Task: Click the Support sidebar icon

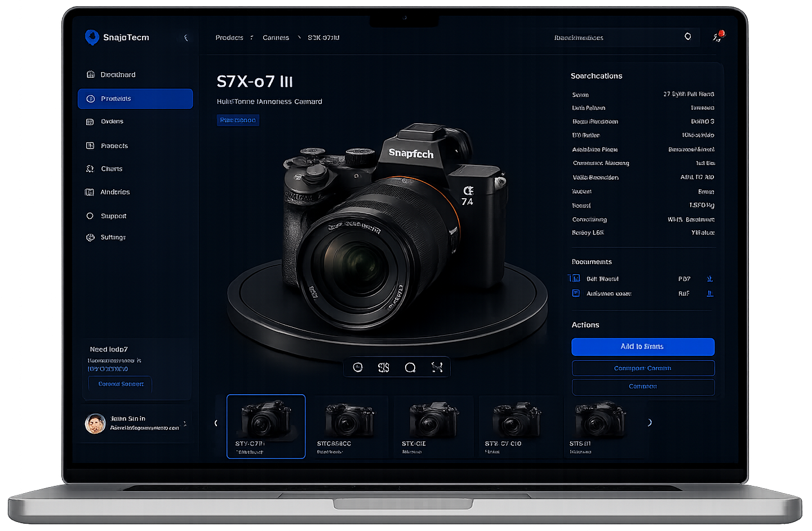Action: [90, 216]
